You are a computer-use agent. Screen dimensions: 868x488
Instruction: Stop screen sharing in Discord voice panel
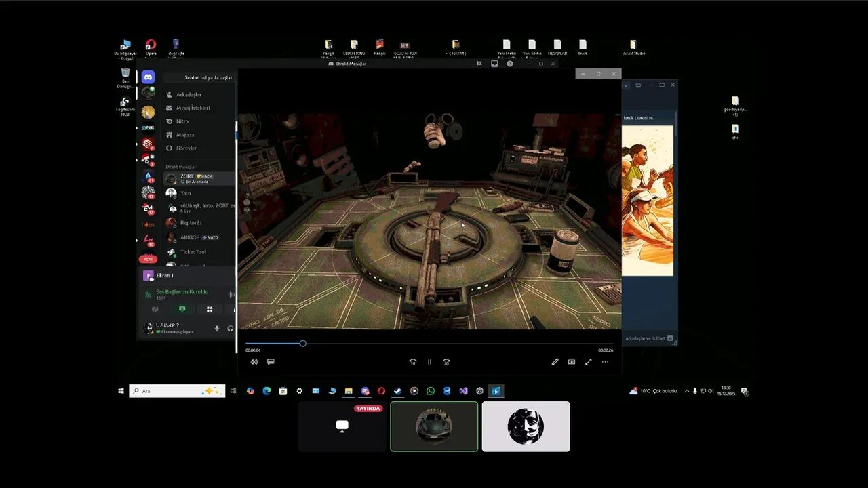182,309
